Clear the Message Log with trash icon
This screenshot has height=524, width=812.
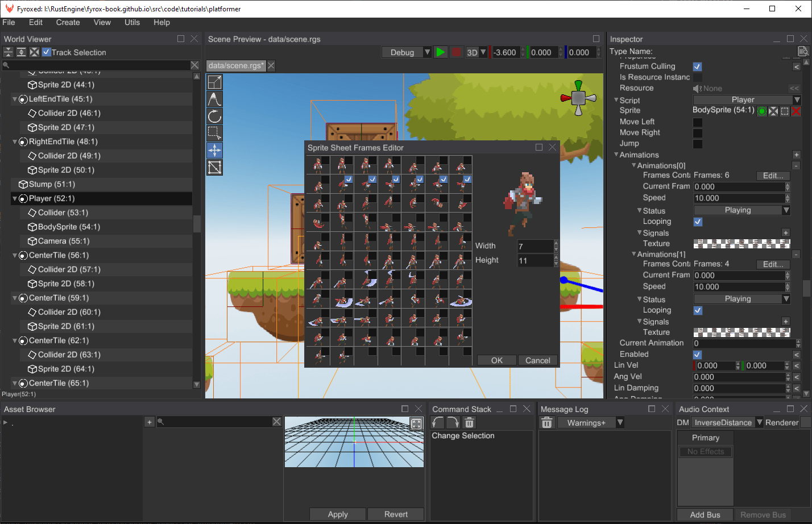[547, 422]
